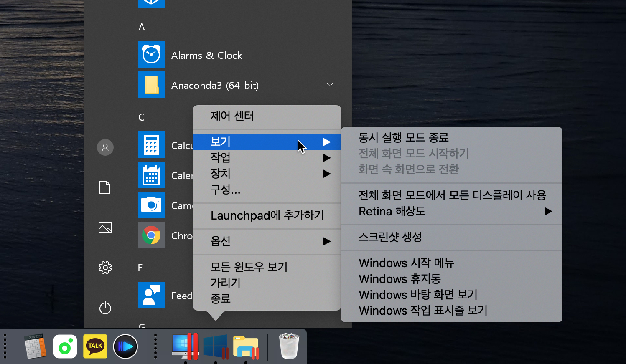Choose Windows 휴지통
Screen dimensions: 626x364
[x=452, y=279]
